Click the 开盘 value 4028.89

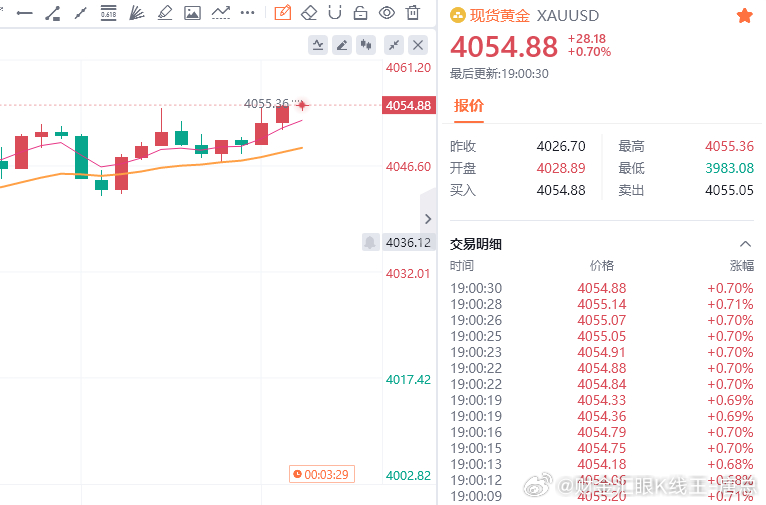coord(561,168)
